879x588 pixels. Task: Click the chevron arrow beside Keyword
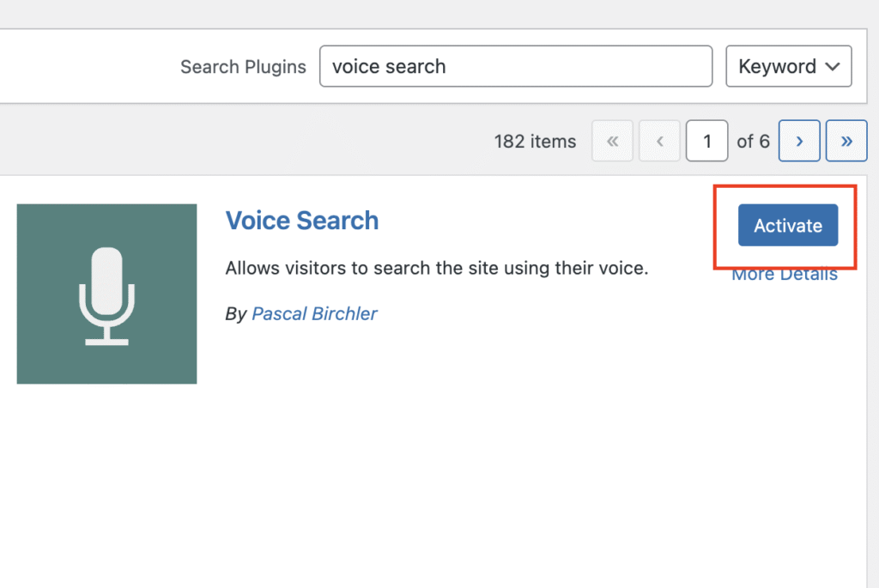click(831, 67)
